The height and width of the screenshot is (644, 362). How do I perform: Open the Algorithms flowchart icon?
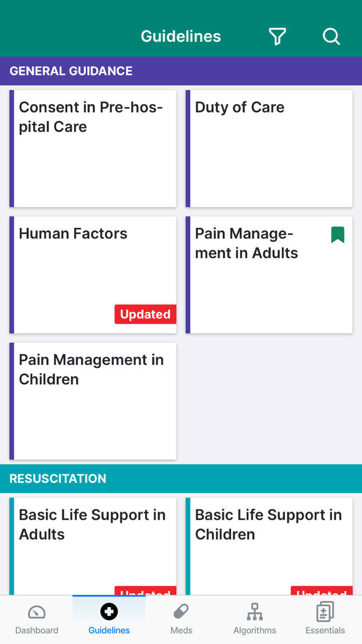254,612
